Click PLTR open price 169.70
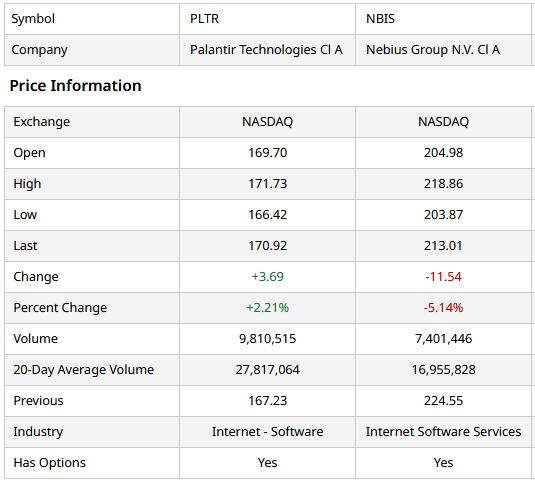The width and height of the screenshot is (535, 485). click(x=268, y=153)
